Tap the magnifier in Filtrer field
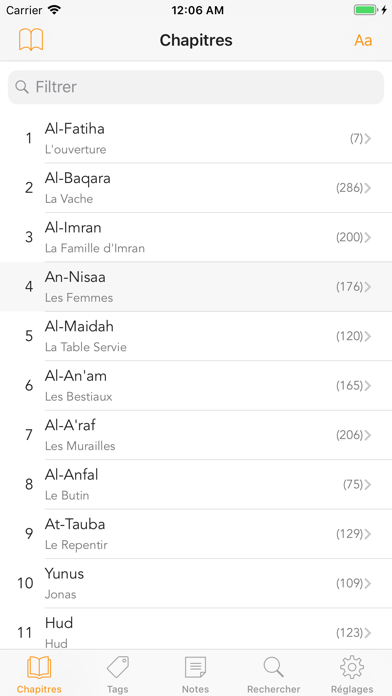The image size is (392, 696). (22, 87)
